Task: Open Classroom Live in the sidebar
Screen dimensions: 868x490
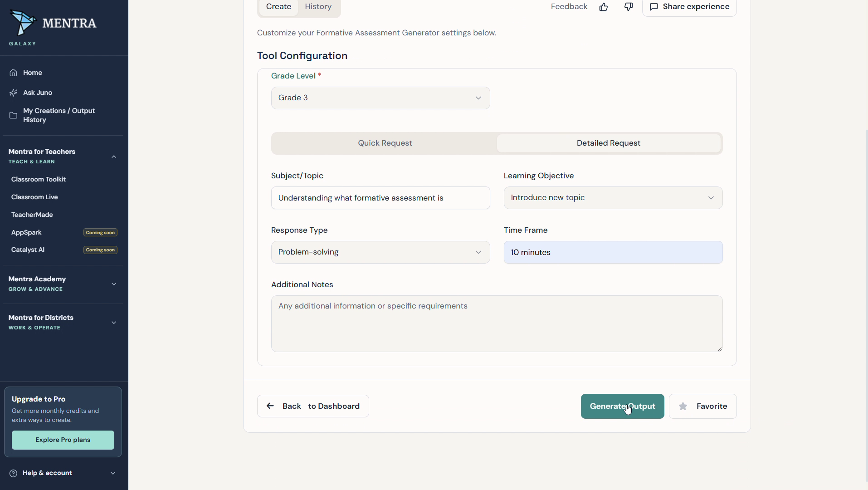Action: pyautogui.click(x=34, y=197)
